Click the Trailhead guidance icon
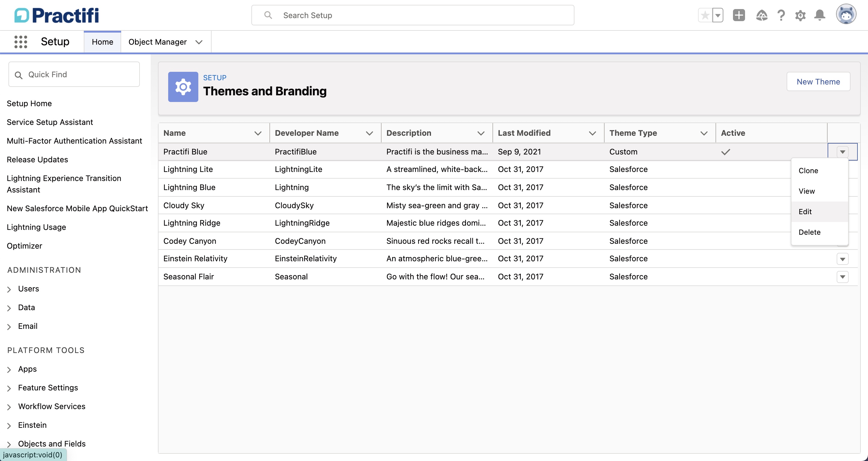Image resolution: width=868 pixels, height=461 pixels. pos(762,15)
